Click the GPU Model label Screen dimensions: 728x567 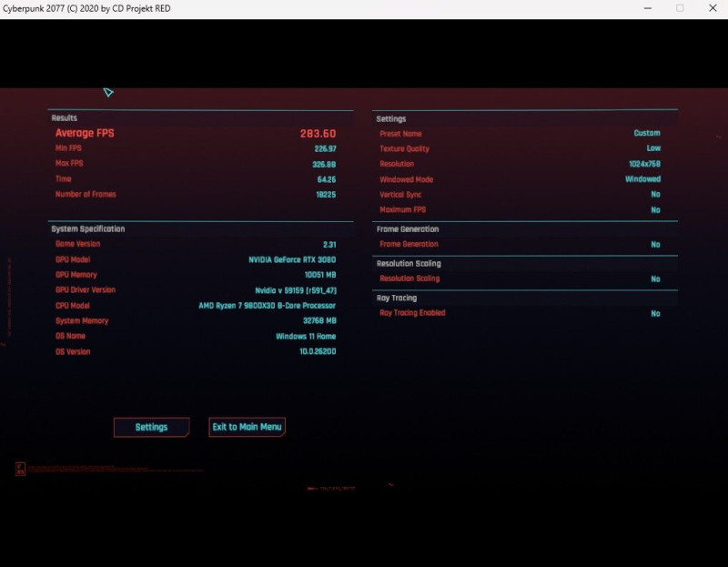[x=73, y=259]
